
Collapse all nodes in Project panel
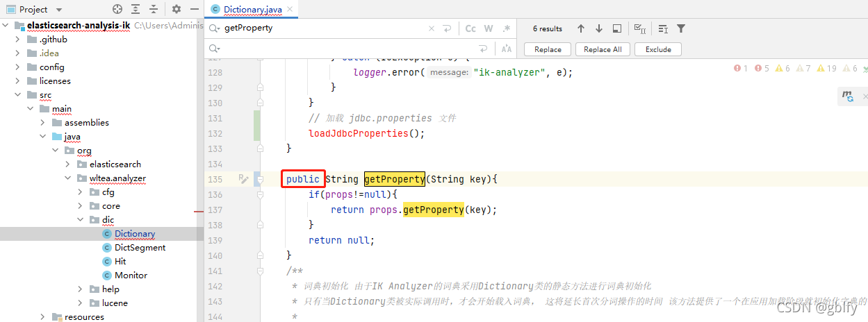pos(154,9)
